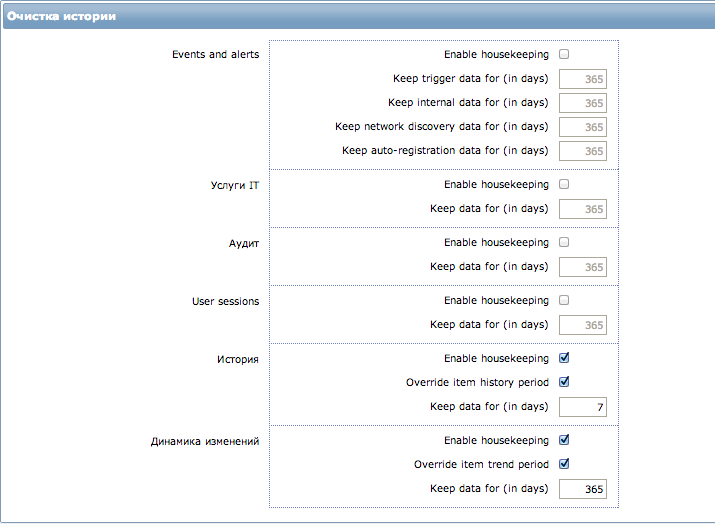Click the Аудит keep data days field

pyautogui.click(x=583, y=267)
